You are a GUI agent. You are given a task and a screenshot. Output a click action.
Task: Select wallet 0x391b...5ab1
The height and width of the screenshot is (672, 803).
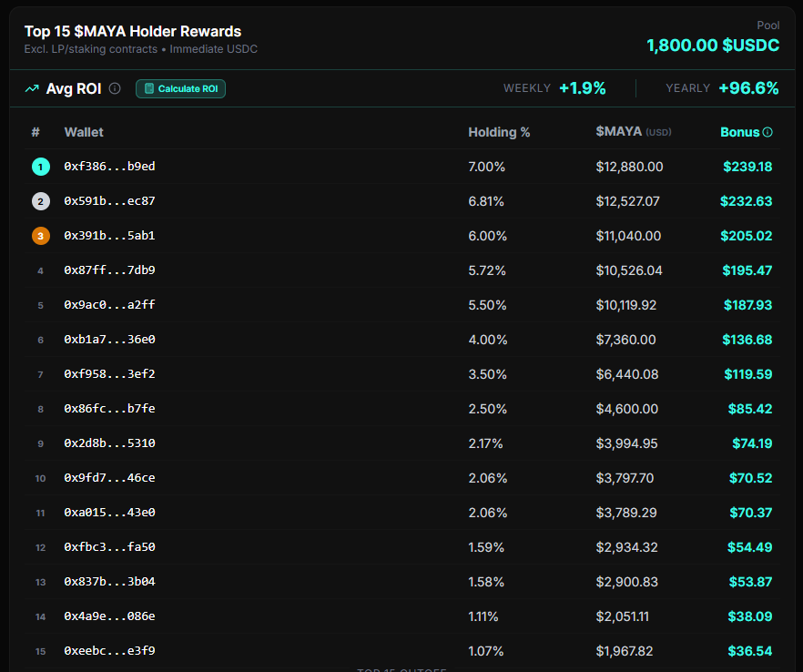click(109, 236)
